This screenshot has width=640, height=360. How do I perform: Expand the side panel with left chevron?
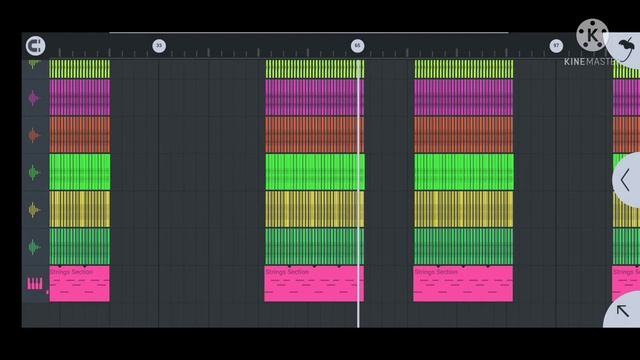point(626,180)
